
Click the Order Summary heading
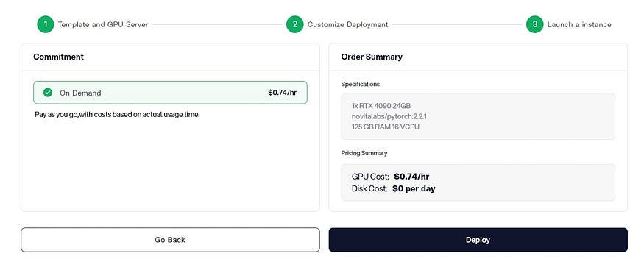pos(372,57)
